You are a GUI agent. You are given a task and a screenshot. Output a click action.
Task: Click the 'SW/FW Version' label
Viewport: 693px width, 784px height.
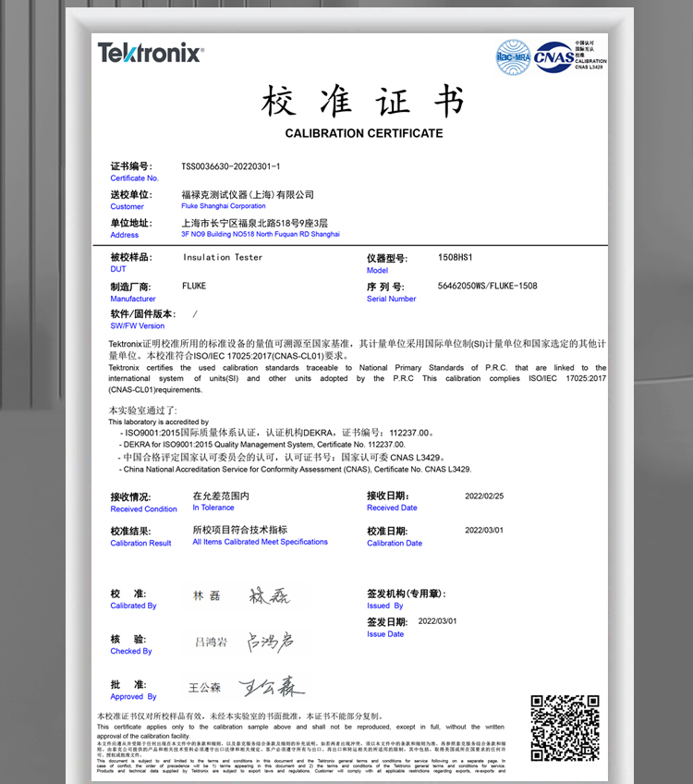pos(138,325)
